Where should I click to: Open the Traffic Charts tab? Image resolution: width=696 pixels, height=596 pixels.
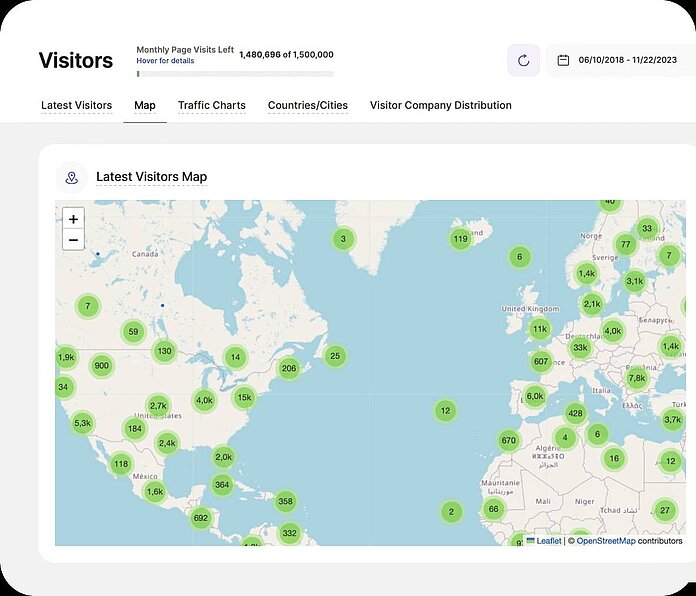pos(211,105)
